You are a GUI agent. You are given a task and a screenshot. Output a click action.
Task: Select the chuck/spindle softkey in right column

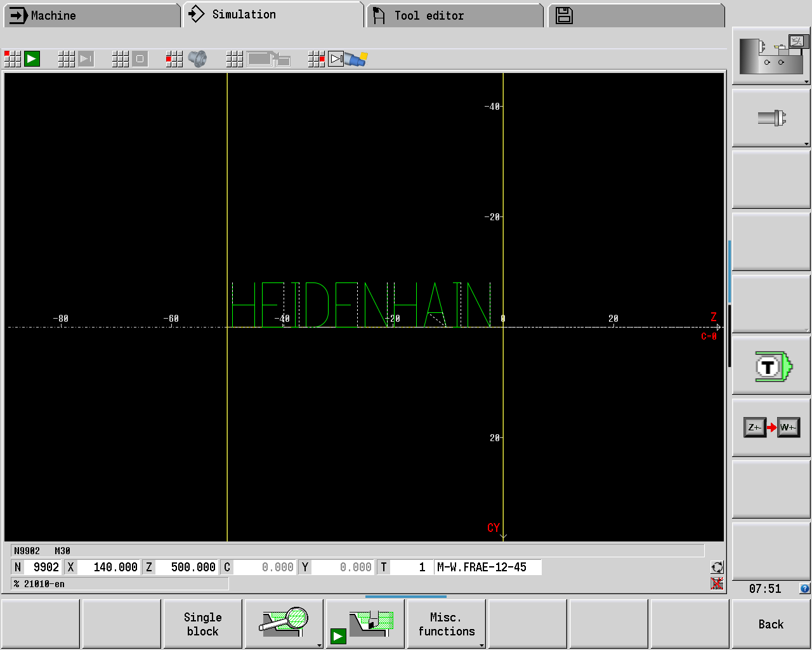771,118
